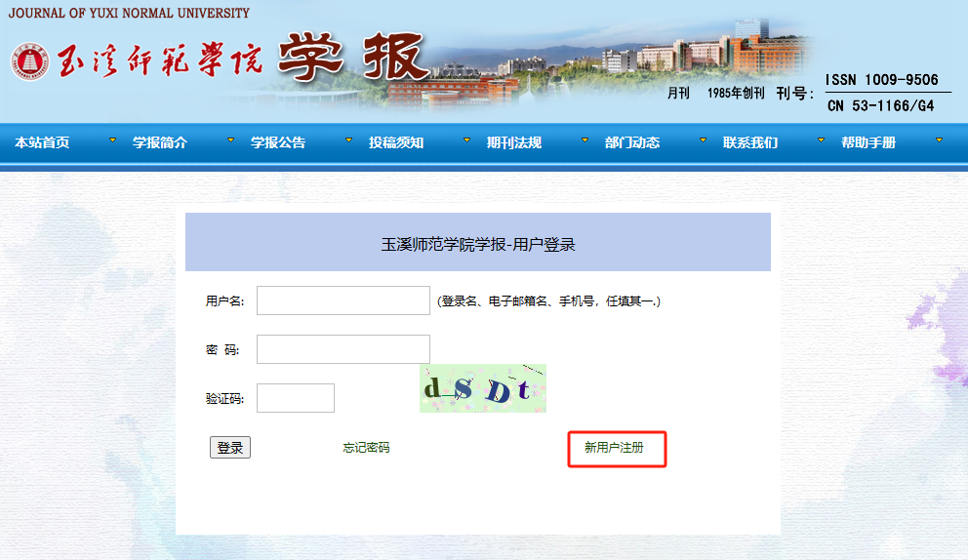Open the 忘记密码 forgot password link
Viewport: 968px width, 560px height.
point(366,447)
